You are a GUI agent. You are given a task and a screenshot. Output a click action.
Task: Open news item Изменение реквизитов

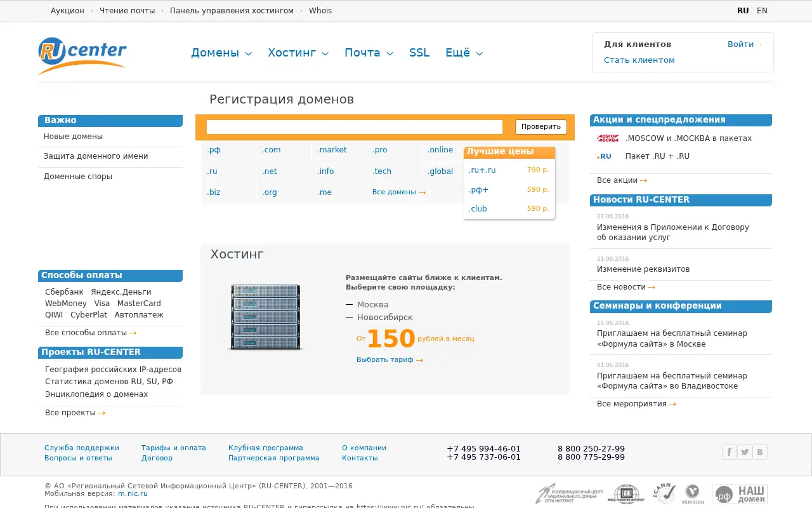(x=643, y=269)
